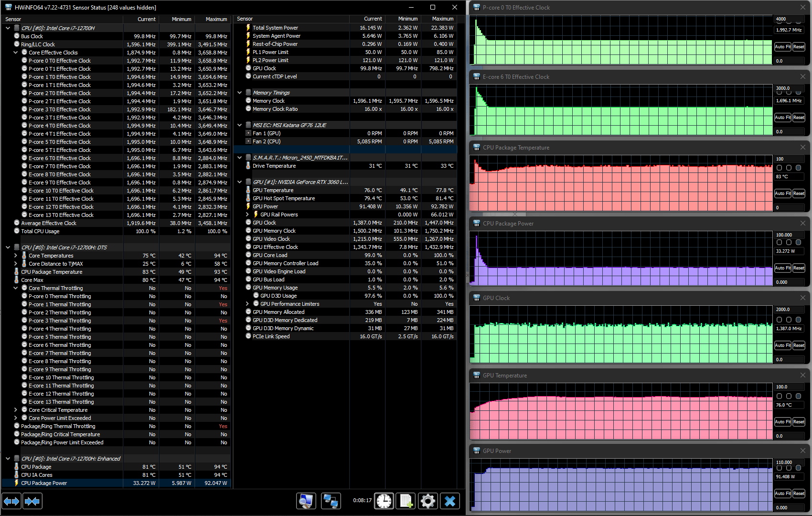
Task: Click the right panel Minimum column header
Action: point(403,19)
